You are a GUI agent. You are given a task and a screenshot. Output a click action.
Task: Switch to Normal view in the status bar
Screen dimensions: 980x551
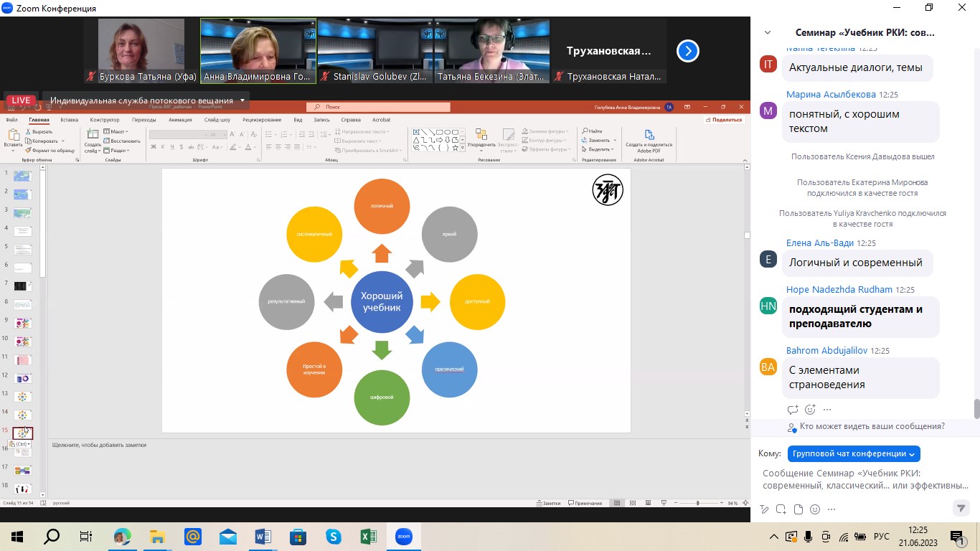616,503
